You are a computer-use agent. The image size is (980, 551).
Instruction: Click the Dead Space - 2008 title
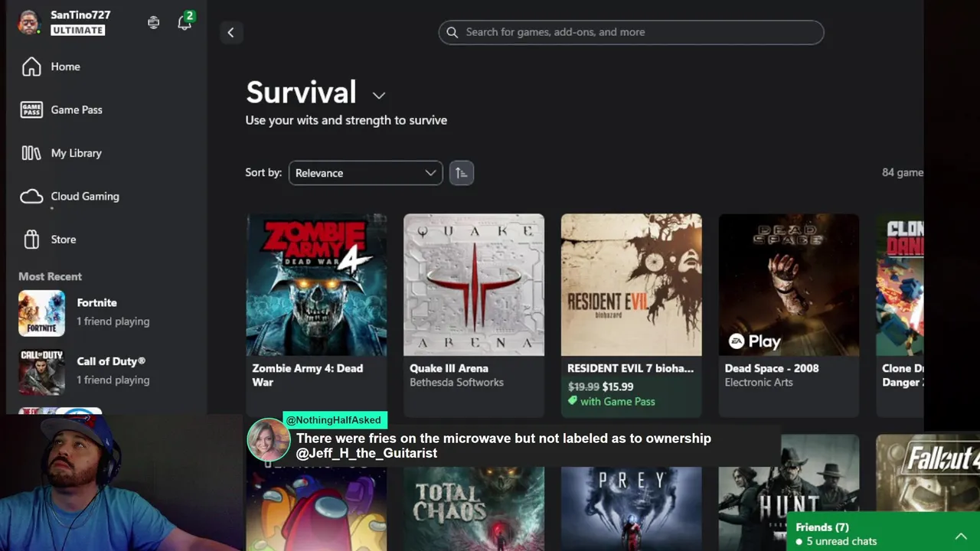click(772, 368)
